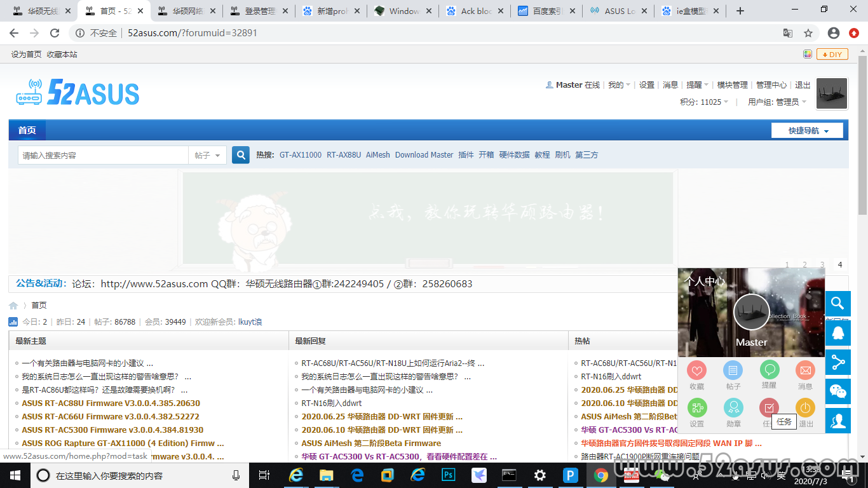This screenshot has height=488, width=868.
Task: Click the QQ penguin icon on the right sidebar
Action: point(838,333)
